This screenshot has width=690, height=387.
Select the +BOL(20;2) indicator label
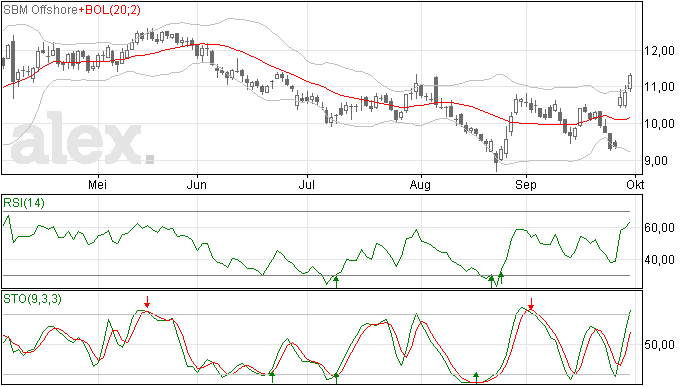click(110, 10)
